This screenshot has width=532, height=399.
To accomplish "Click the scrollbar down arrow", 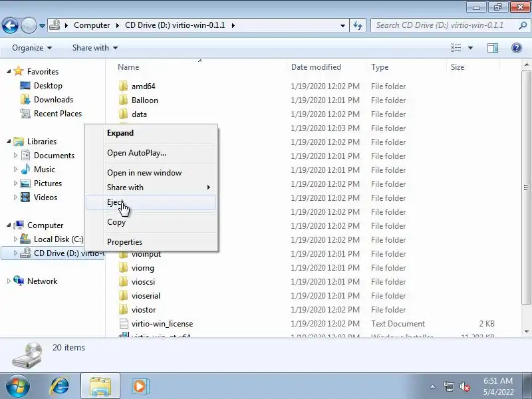I will pos(526,331).
